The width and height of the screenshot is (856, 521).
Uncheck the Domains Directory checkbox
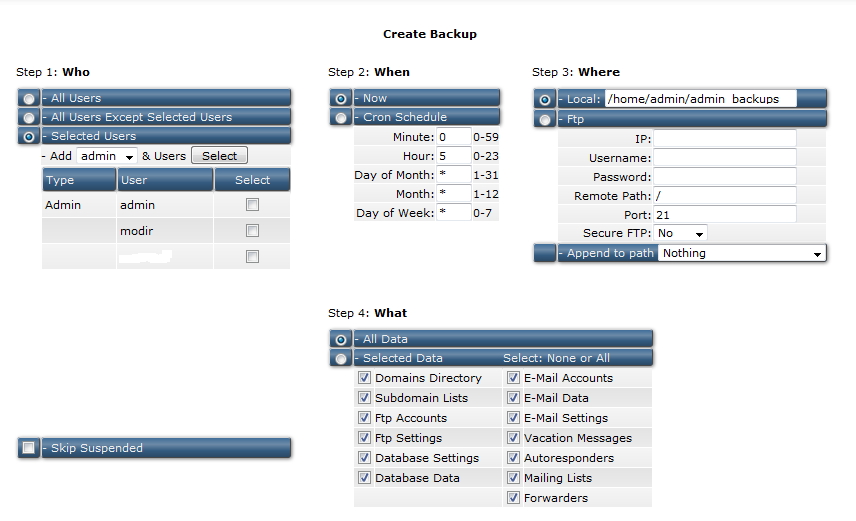coord(365,378)
